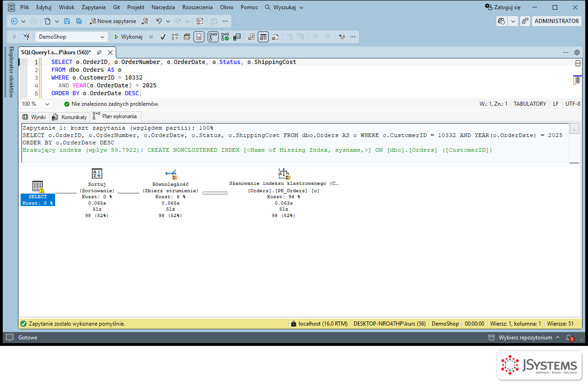The image size is (588, 384).
Task: Click the save file icon
Action: (67, 21)
